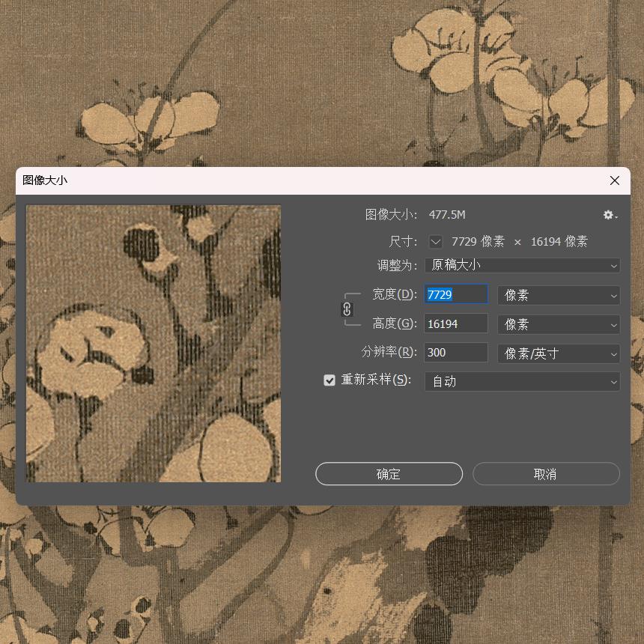Click the 图像大小 dialog title
The height and width of the screenshot is (644, 644).
(45, 180)
